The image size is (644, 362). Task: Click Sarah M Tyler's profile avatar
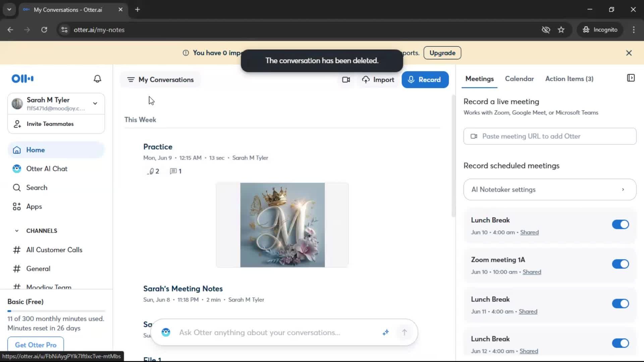[x=17, y=104]
